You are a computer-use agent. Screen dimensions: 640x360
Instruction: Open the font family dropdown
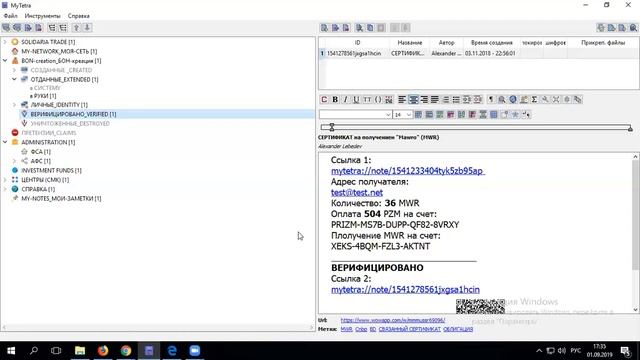tap(356, 115)
